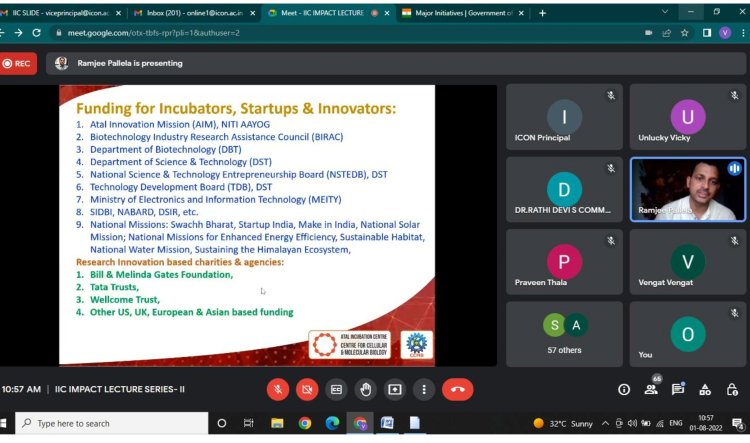
Task: Show hidden tray icons chevron
Action: 605,423
